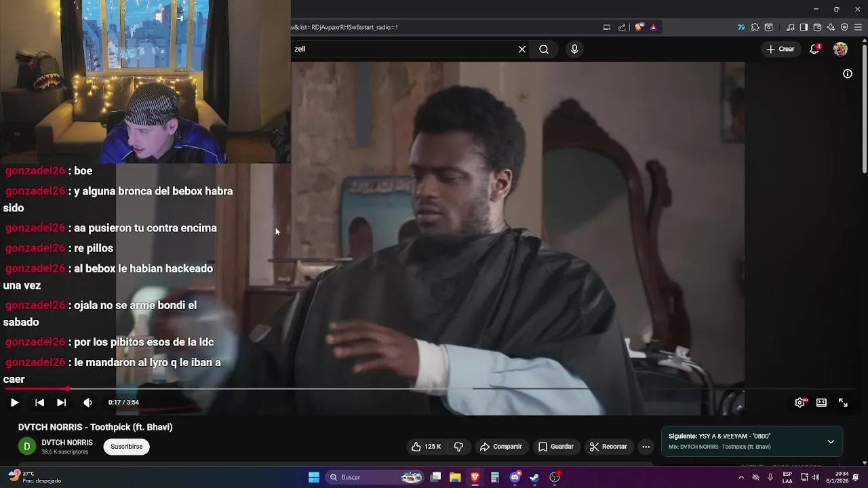The height and width of the screenshot is (488, 868).
Task: Open Brave Shields lion icon in address bar
Action: (639, 27)
